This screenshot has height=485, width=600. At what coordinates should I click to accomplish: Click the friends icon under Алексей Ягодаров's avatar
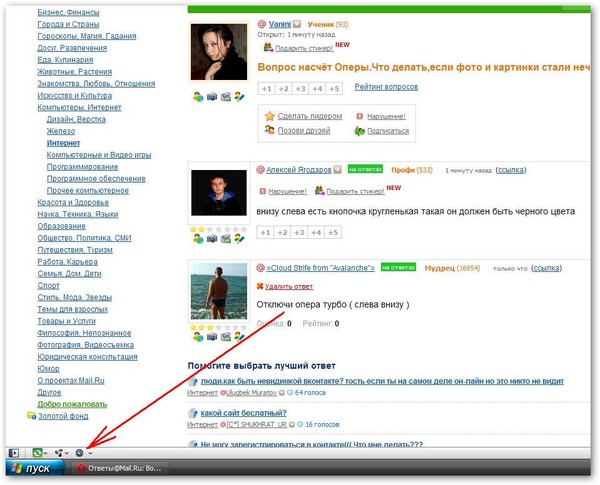click(198, 239)
